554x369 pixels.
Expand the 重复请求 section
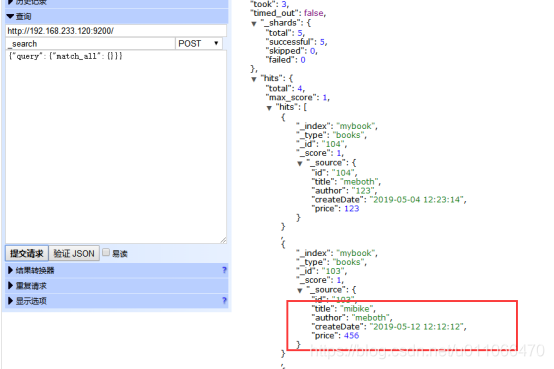117,286
